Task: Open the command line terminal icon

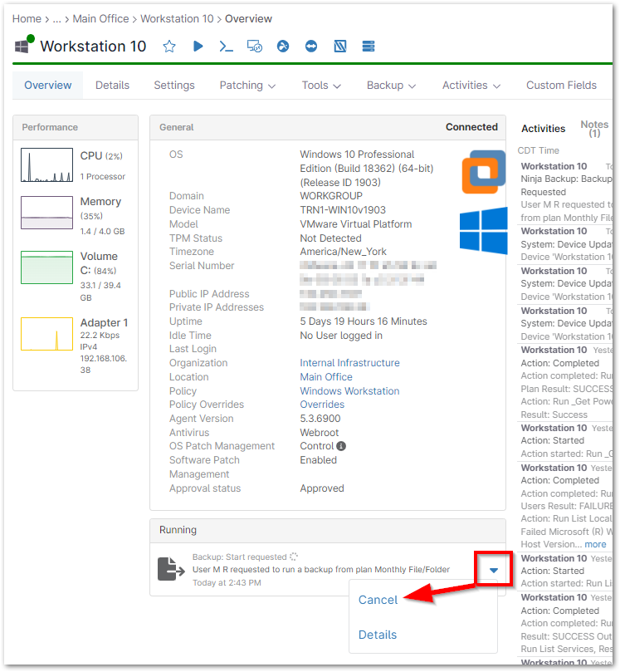Action: [226, 47]
